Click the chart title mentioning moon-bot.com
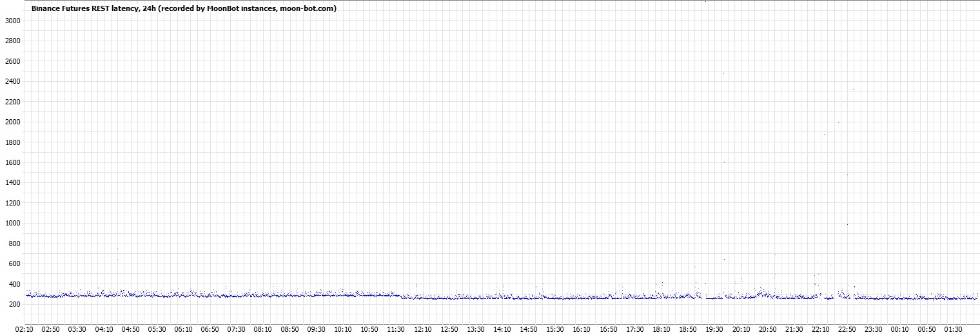 pyautogui.click(x=184, y=8)
